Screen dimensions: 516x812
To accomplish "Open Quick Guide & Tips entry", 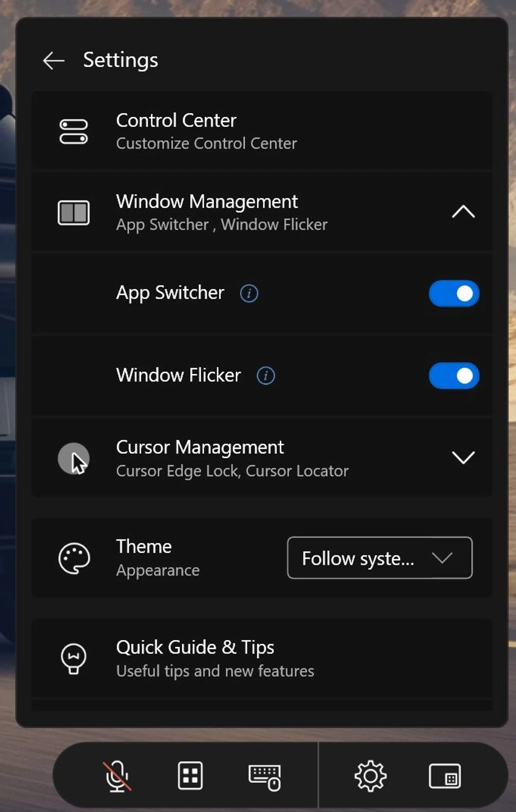I will [x=262, y=658].
